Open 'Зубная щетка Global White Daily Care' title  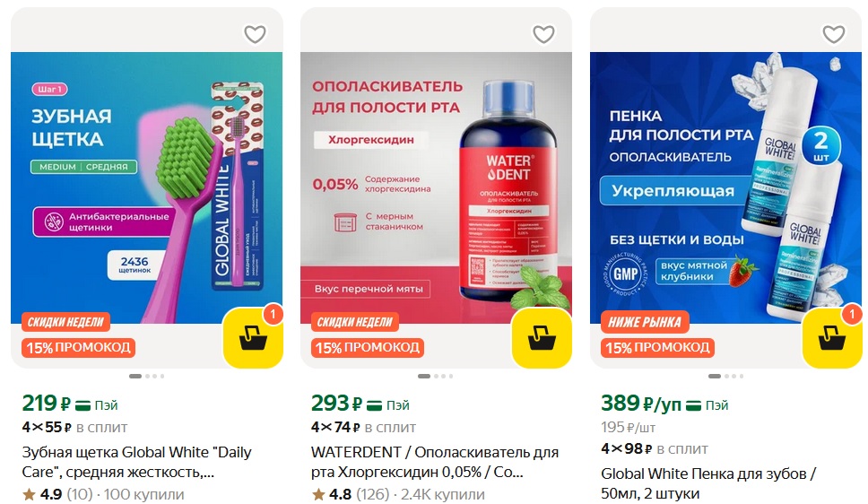[x=136, y=462]
